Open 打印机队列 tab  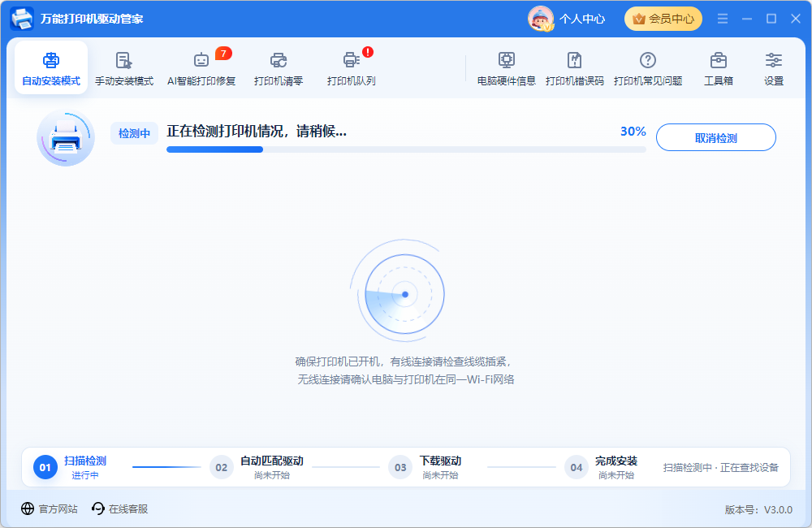(351, 68)
